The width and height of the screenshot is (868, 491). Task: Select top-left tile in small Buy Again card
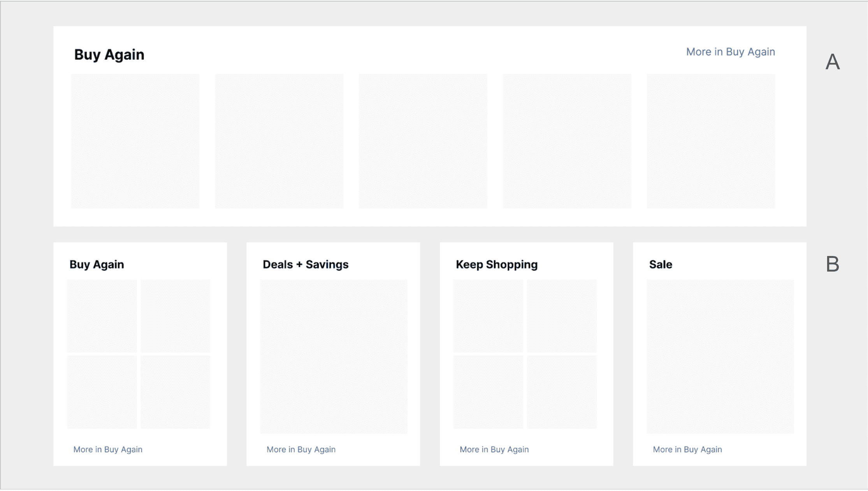[102, 316]
